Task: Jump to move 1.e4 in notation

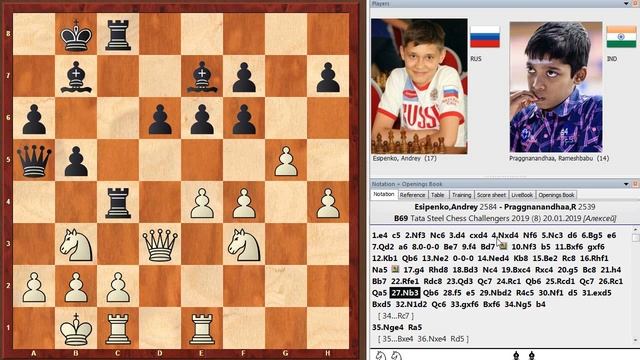Action: (380, 236)
